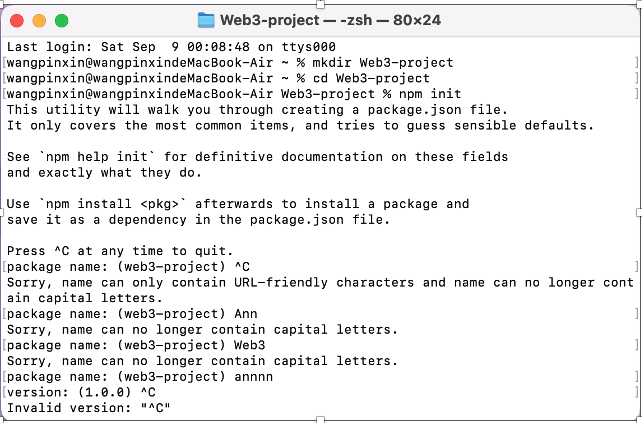
Task: Close the Terminal window with the red button
Action: [18, 20]
